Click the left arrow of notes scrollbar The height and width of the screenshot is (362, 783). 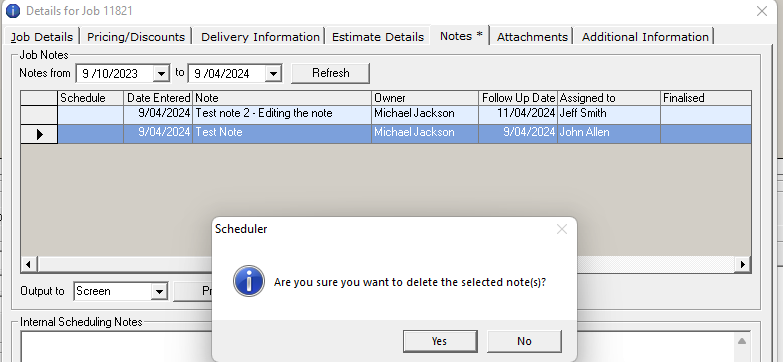tap(28, 264)
